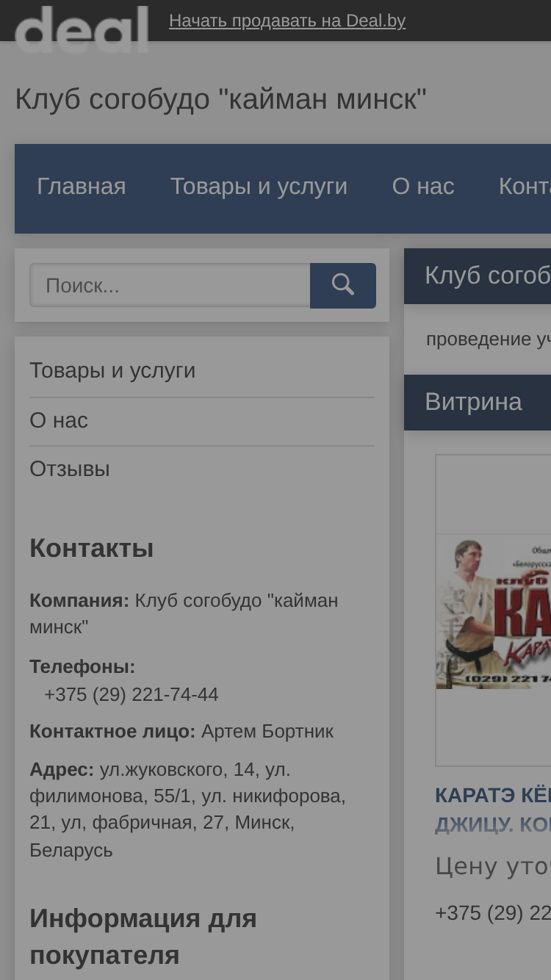Image resolution: width=551 pixels, height=980 pixels.
Task: Click the Компания label in contacts
Action: point(79,600)
